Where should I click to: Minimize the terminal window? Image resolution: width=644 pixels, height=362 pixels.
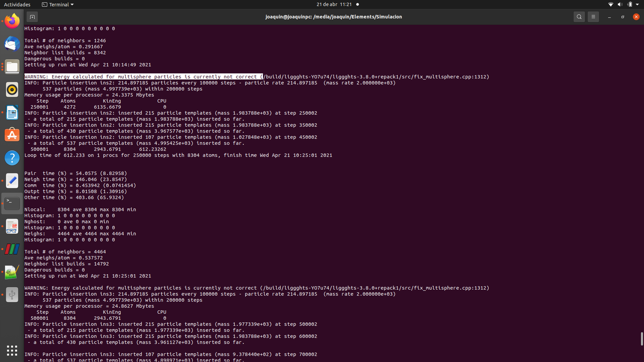tap(609, 17)
